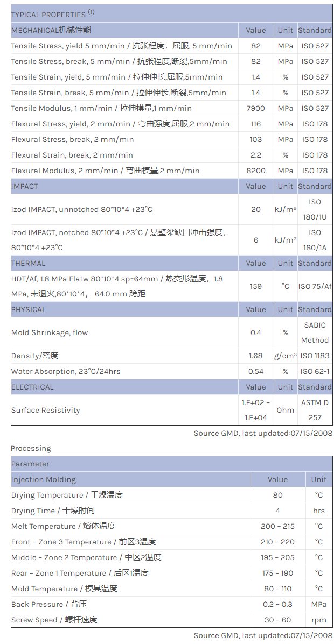Screen dimensions: 334x644
Task: Click the THERMAL section header
Action: pyautogui.click(x=29, y=263)
